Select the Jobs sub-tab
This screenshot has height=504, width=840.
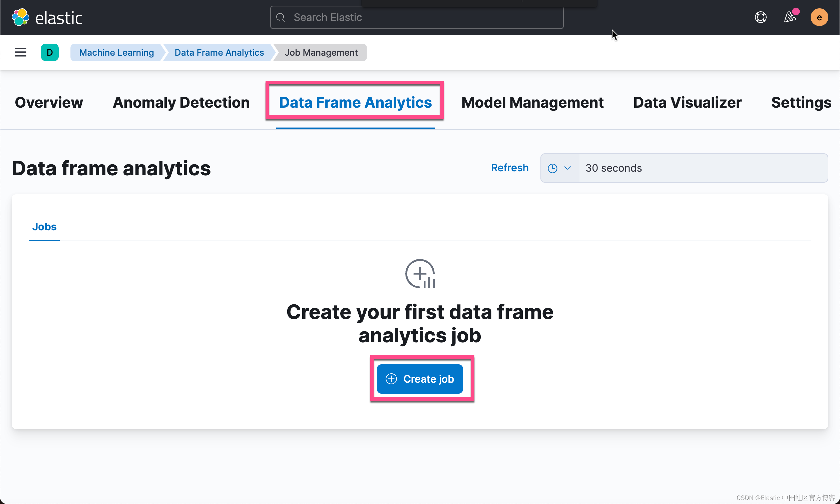click(44, 227)
